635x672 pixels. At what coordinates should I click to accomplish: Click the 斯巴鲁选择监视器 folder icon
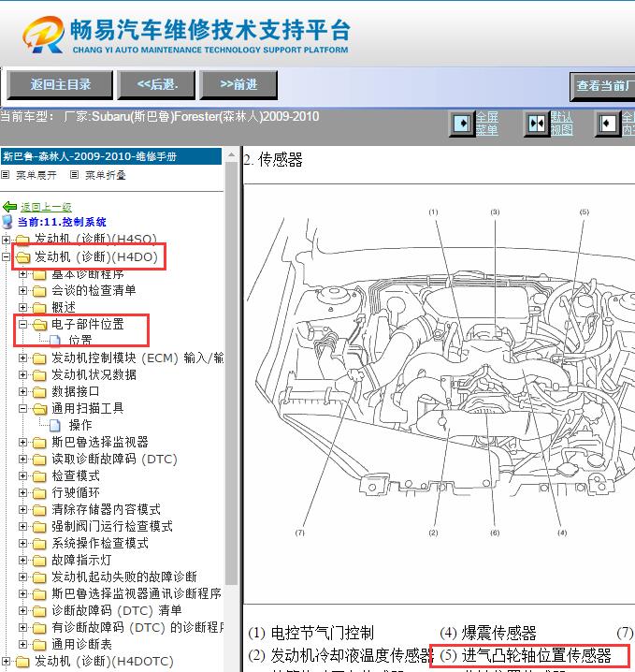pyautogui.click(x=40, y=443)
